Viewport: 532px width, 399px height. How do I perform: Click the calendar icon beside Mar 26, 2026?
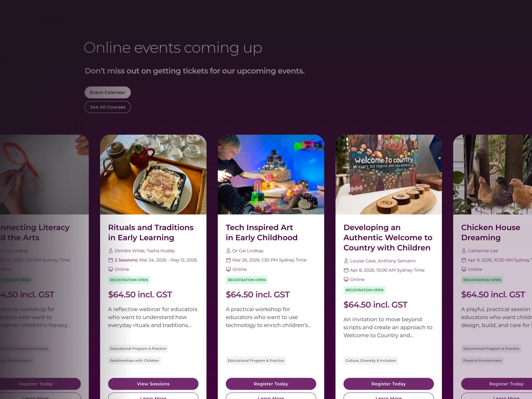(x=228, y=260)
